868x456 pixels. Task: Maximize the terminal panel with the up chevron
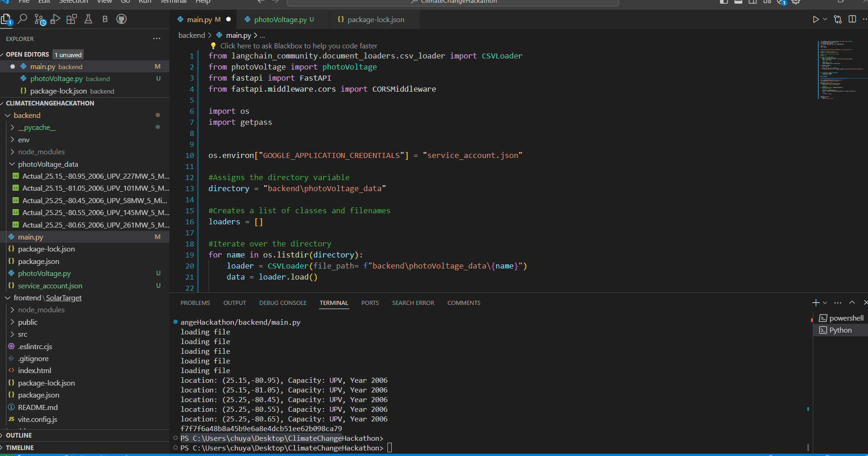(x=852, y=303)
